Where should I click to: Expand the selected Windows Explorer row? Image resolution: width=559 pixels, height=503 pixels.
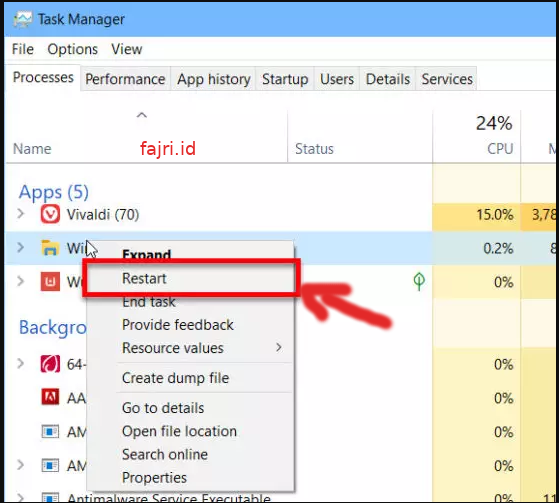(21, 247)
